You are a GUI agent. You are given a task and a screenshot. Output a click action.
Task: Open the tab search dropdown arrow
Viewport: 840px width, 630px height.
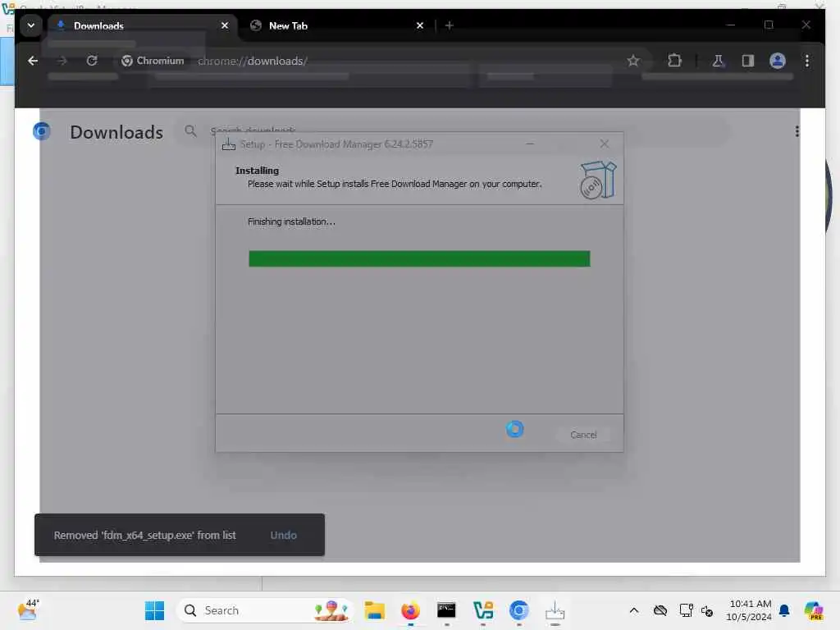31,25
